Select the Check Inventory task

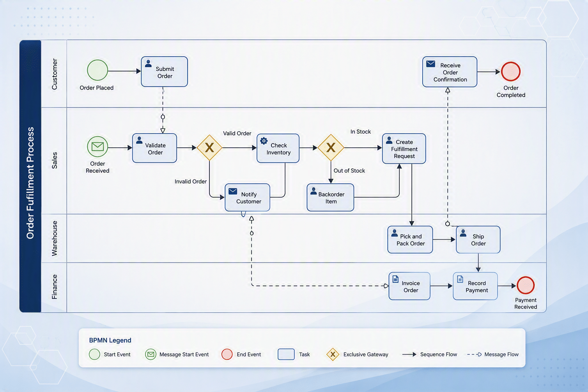(278, 148)
